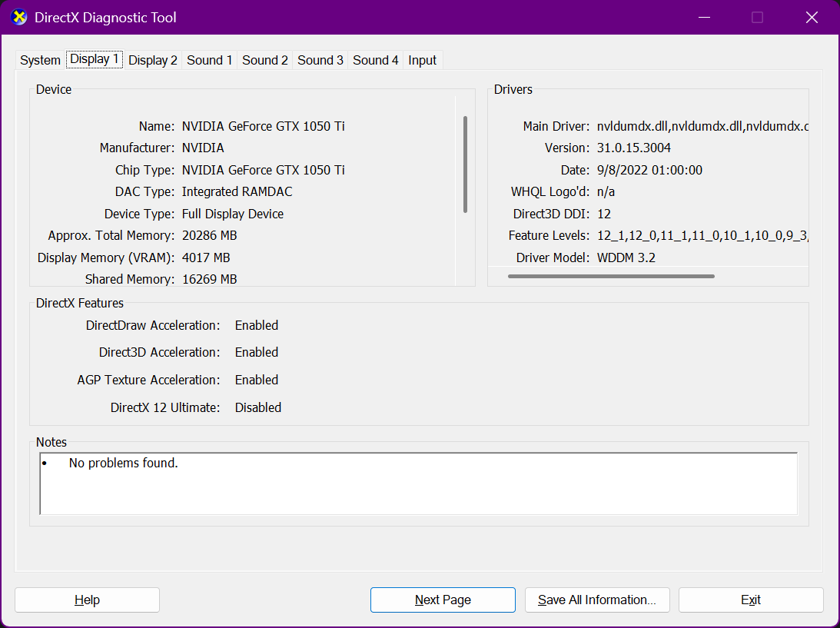
Task: Click the WHQL Logo'd value n/a
Action: pos(606,192)
